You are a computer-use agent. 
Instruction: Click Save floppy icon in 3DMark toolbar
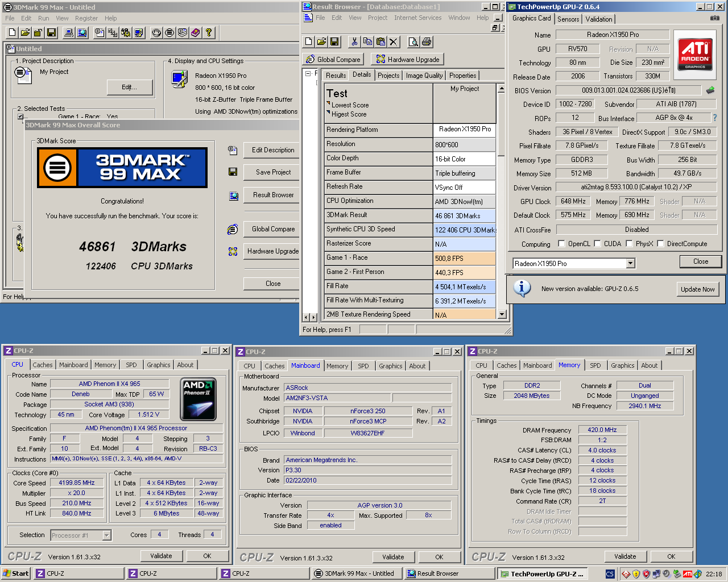click(x=51, y=32)
